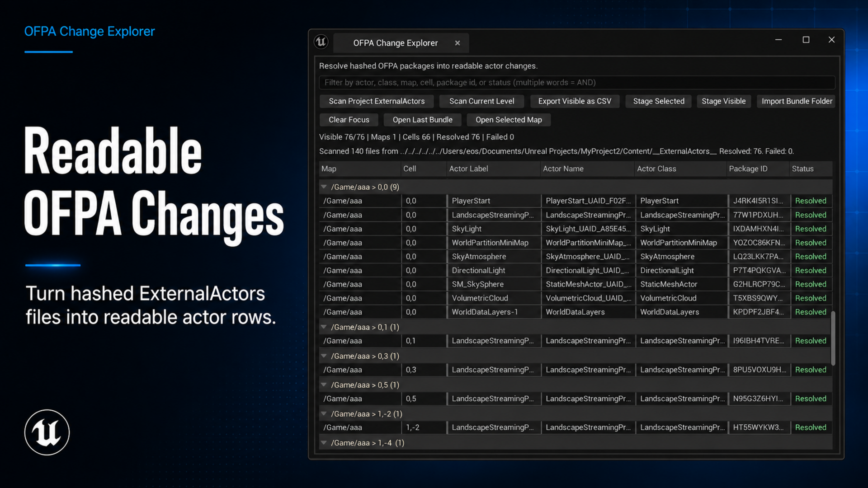Click the Visible 76/76 summary line
The height and width of the screenshot is (488, 868).
pyautogui.click(x=416, y=137)
